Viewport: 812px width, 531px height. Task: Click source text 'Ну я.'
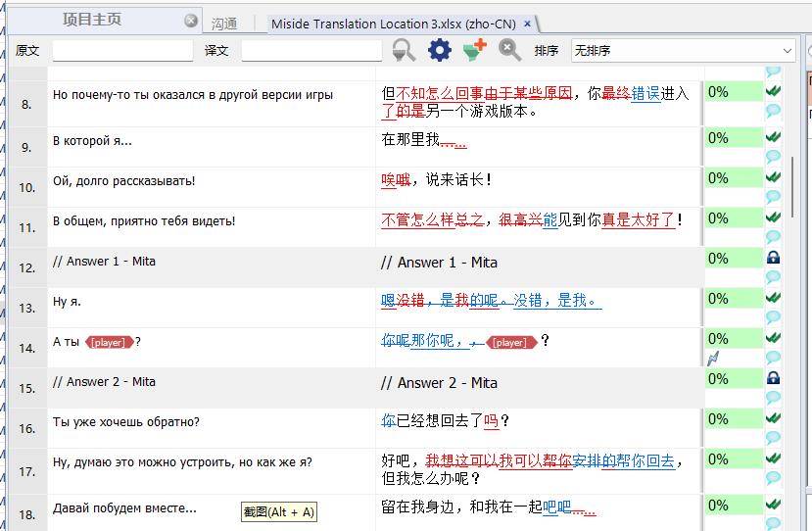[67, 302]
